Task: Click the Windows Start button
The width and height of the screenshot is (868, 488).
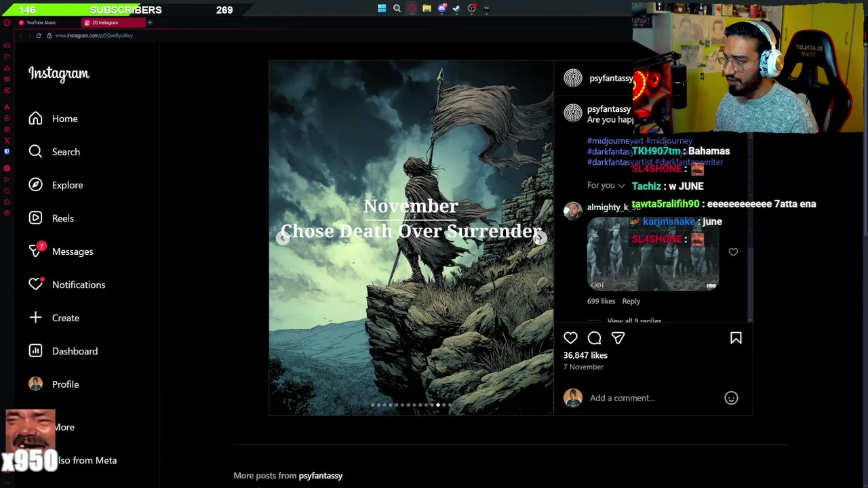Action: (x=382, y=9)
